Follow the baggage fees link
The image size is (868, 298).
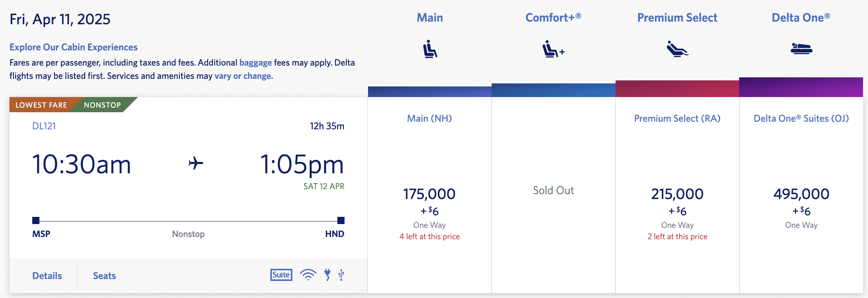tap(255, 63)
